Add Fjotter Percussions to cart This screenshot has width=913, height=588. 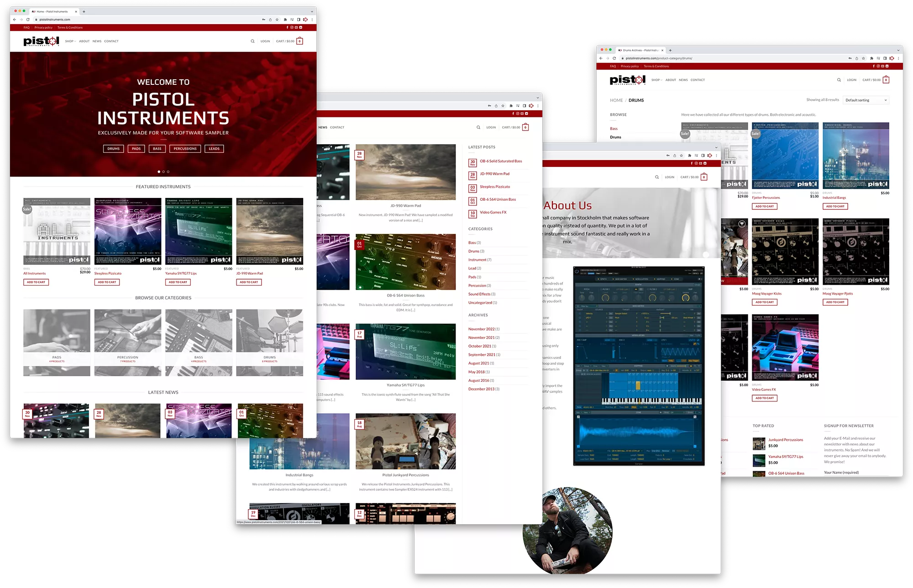pos(765,207)
